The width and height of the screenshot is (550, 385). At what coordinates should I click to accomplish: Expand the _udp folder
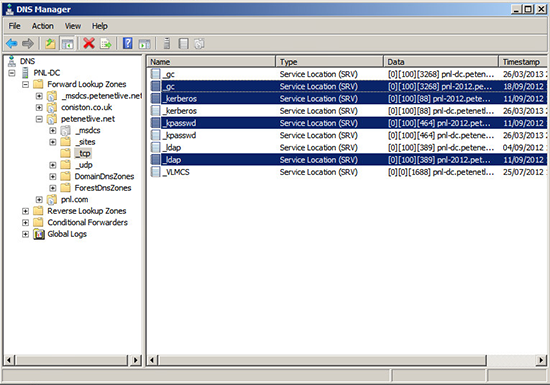pos(53,165)
